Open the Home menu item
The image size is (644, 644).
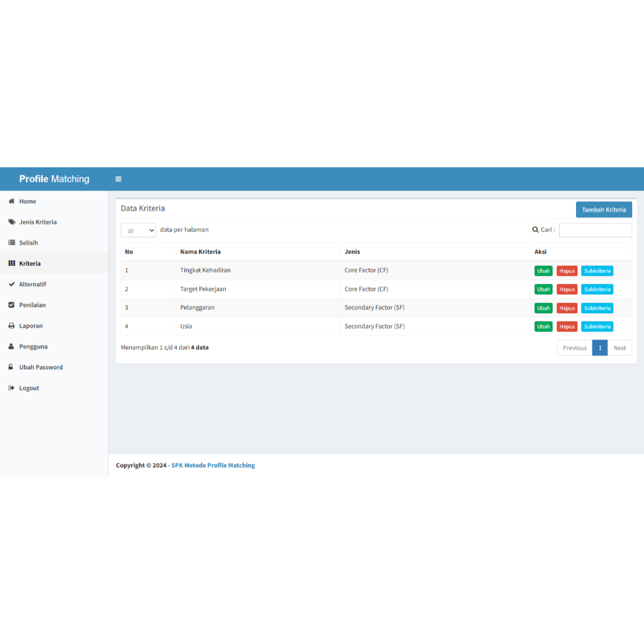[x=54, y=201]
